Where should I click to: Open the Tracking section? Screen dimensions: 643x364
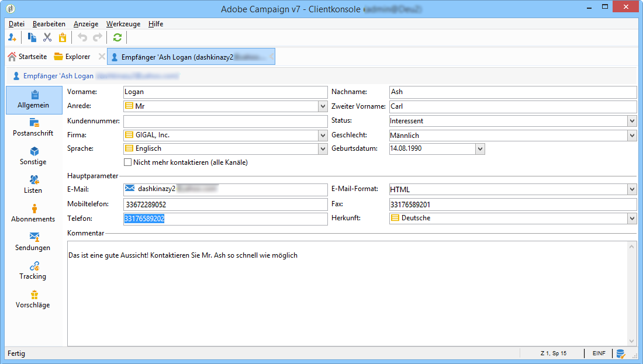[x=34, y=271]
